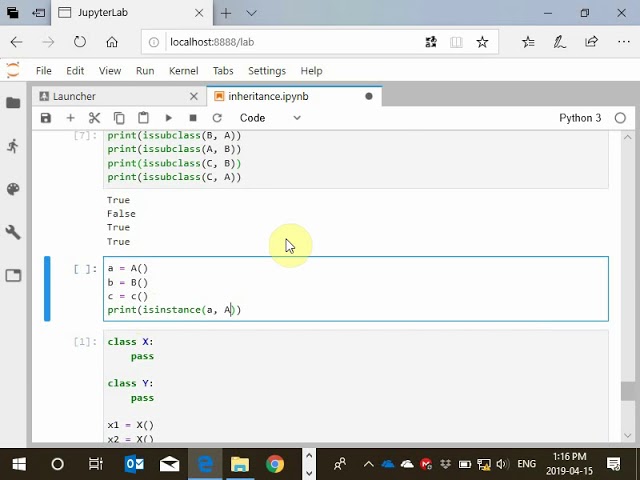The image size is (640, 480).
Task: Click the JupyterLab logo icon
Action: tap(13, 70)
